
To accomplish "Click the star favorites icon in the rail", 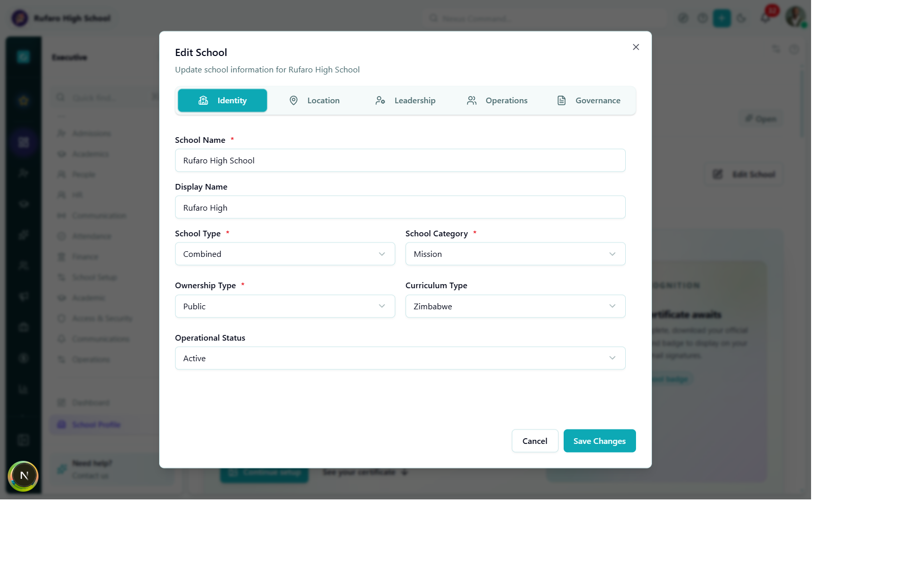I will (24, 101).
